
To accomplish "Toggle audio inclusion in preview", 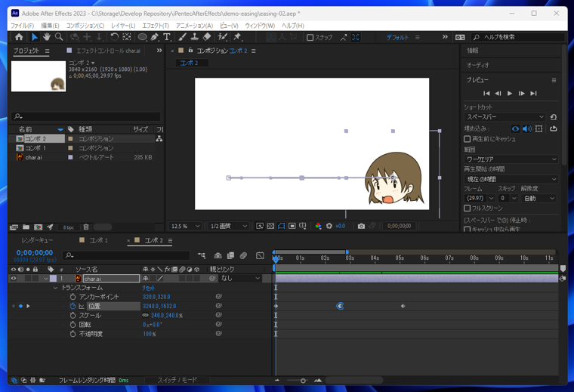I will [x=527, y=129].
